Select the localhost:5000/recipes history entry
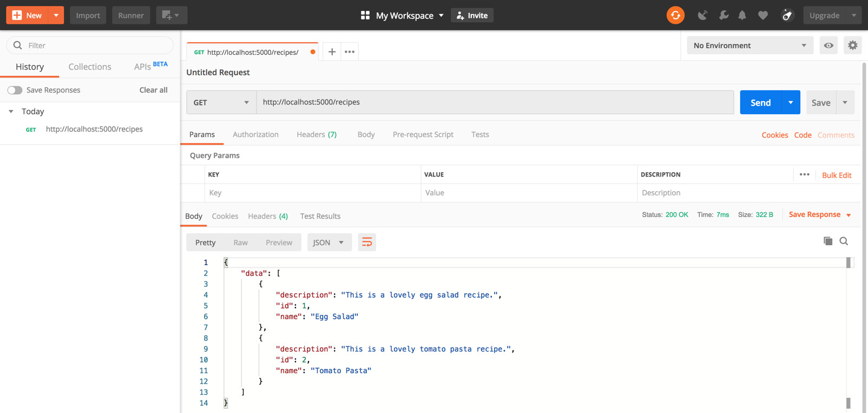This screenshot has width=868, height=413. coord(90,129)
